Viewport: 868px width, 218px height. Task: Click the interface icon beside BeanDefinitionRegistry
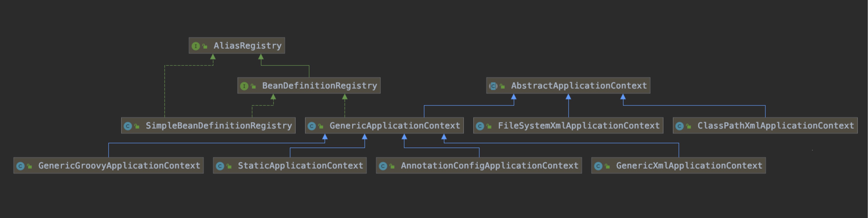(x=244, y=86)
